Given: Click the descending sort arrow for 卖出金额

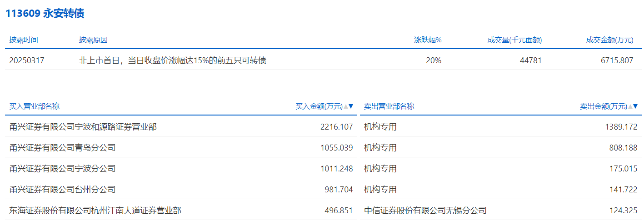Looking at the screenshot, I should pyautogui.click(x=635, y=106).
